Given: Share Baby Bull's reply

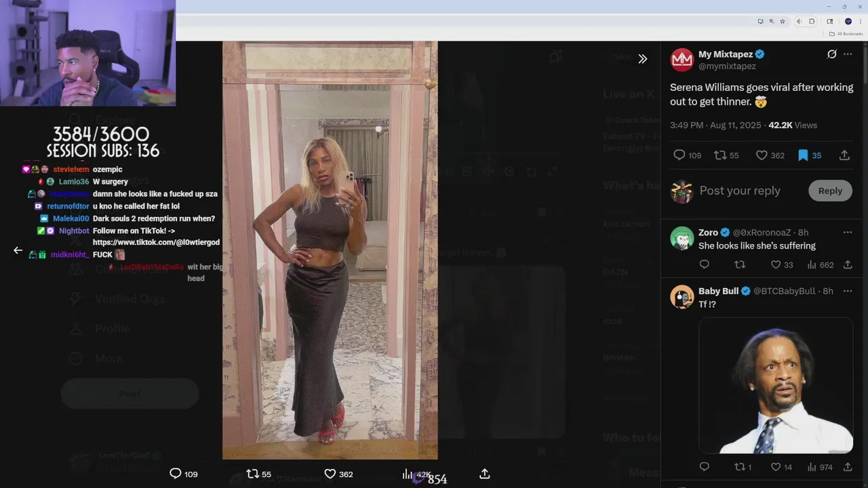Looking at the screenshot, I should tap(848, 467).
